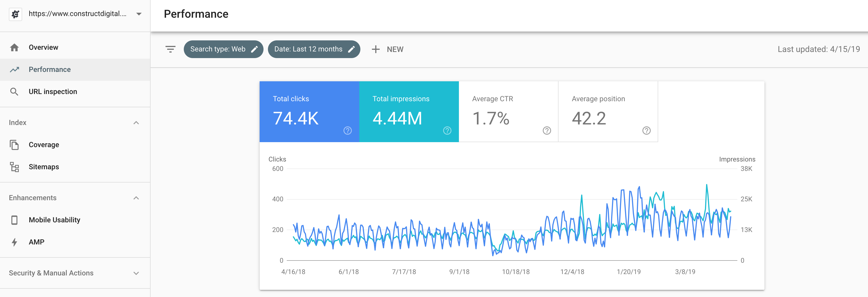
Task: Collapse the Index section
Action: [x=136, y=123]
